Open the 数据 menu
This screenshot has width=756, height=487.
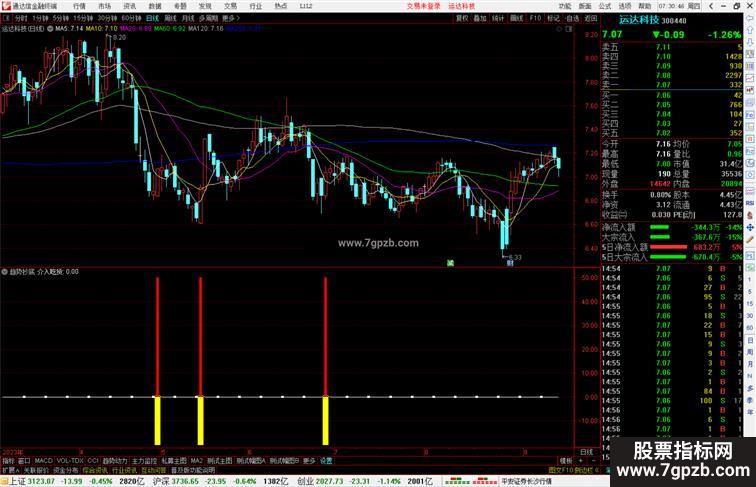155,6
